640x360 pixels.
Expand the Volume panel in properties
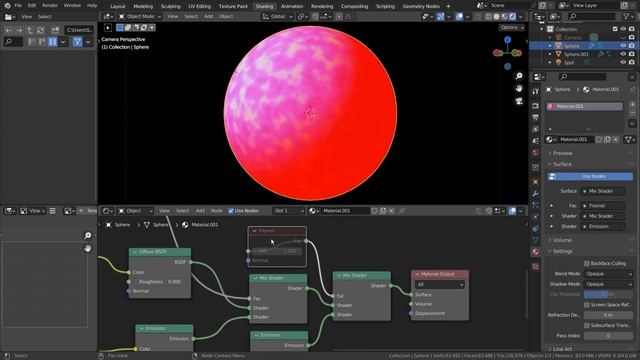[562, 240]
